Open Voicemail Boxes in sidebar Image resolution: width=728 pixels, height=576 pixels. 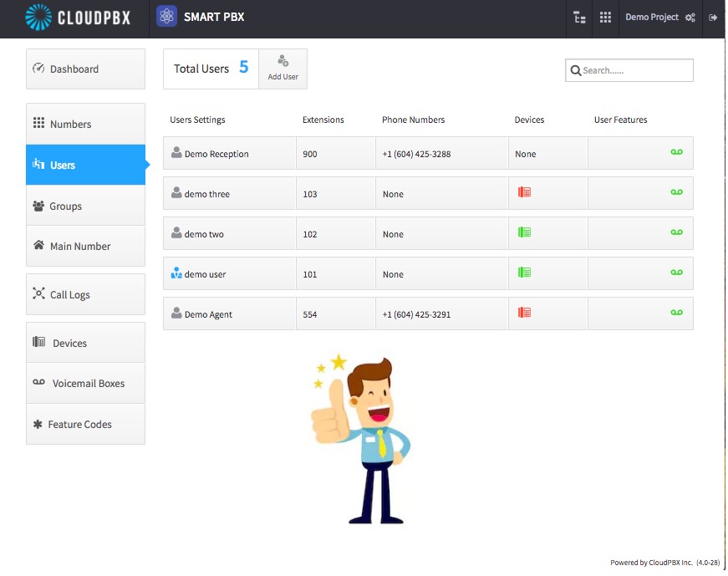(x=85, y=383)
